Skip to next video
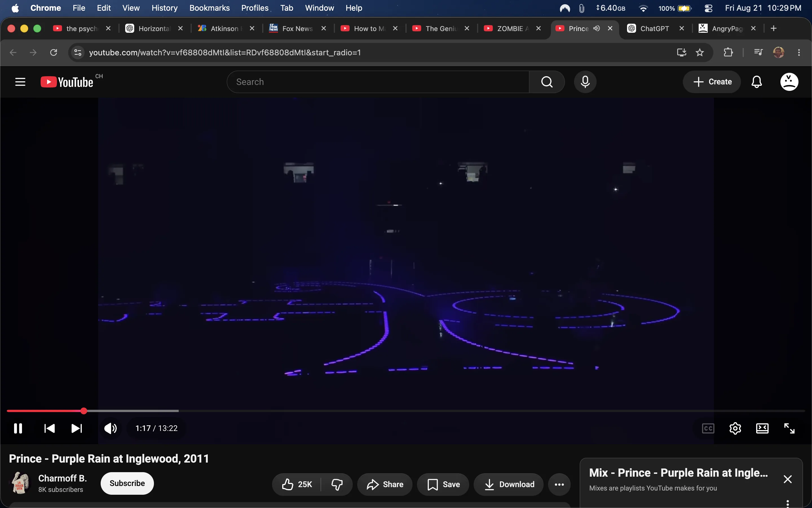812x508 pixels. click(76, 428)
